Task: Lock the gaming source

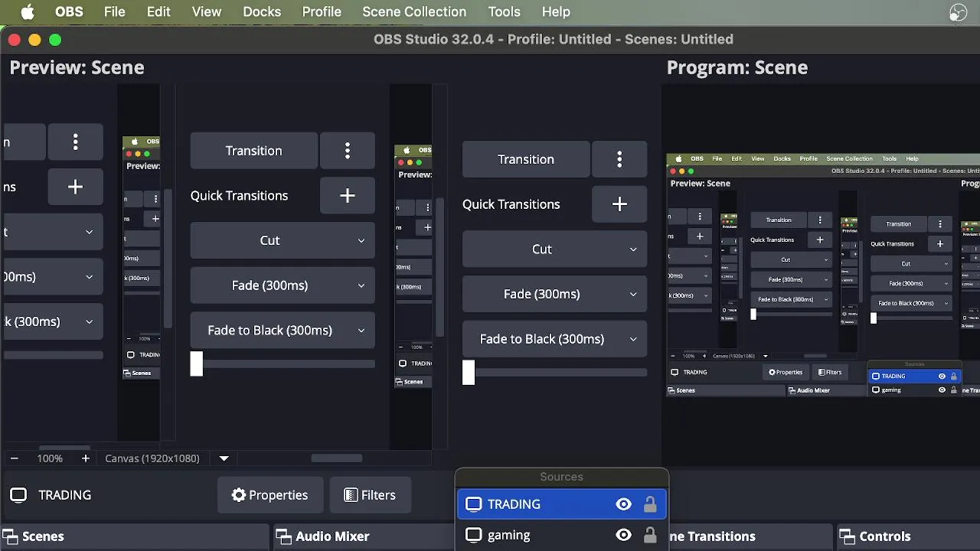Action: click(650, 535)
